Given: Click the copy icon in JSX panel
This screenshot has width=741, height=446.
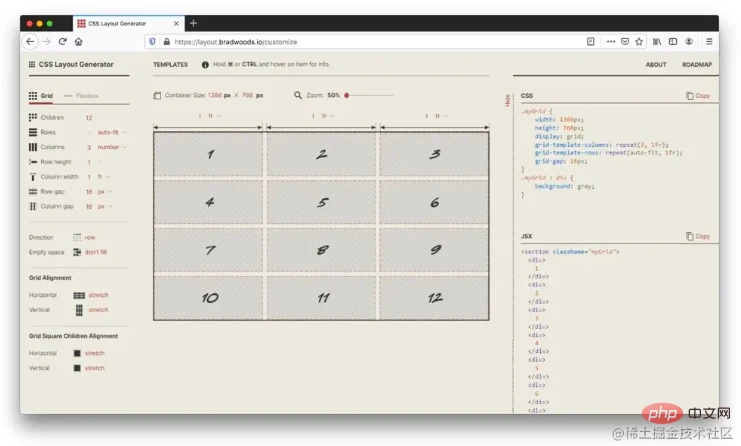Looking at the screenshot, I should click(689, 236).
